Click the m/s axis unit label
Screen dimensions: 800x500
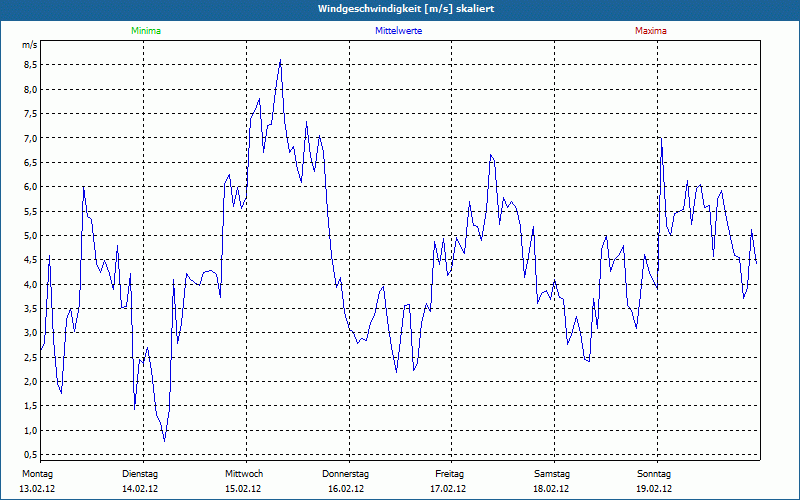30,45
